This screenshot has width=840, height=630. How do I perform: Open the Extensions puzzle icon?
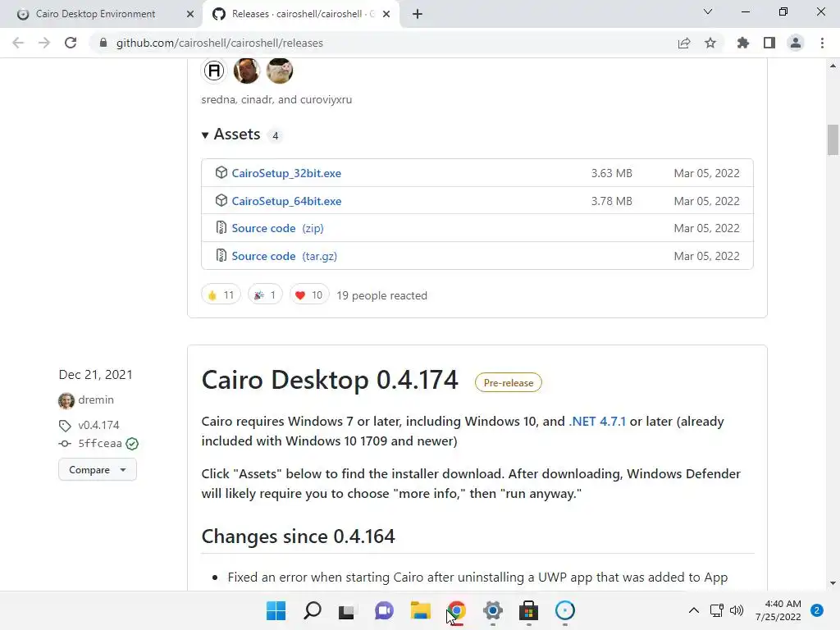743,43
